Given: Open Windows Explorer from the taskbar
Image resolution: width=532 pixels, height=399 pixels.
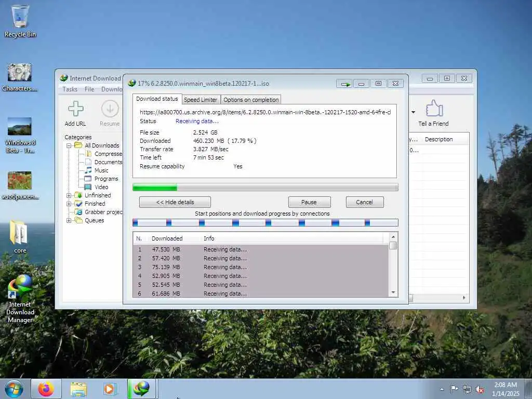Looking at the screenshot, I should [78, 389].
